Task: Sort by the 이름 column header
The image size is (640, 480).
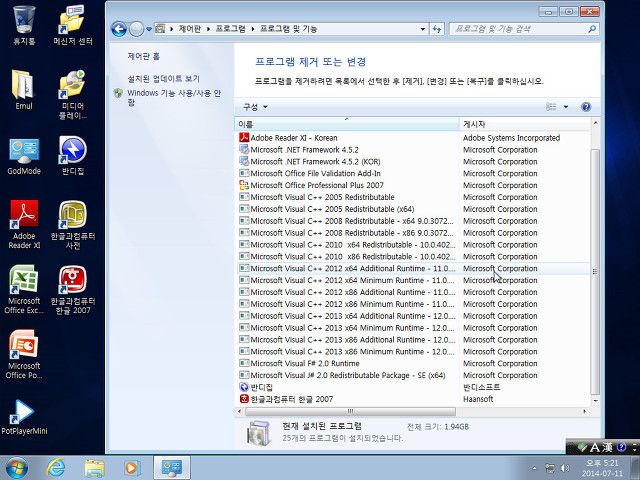Action: tap(347, 124)
